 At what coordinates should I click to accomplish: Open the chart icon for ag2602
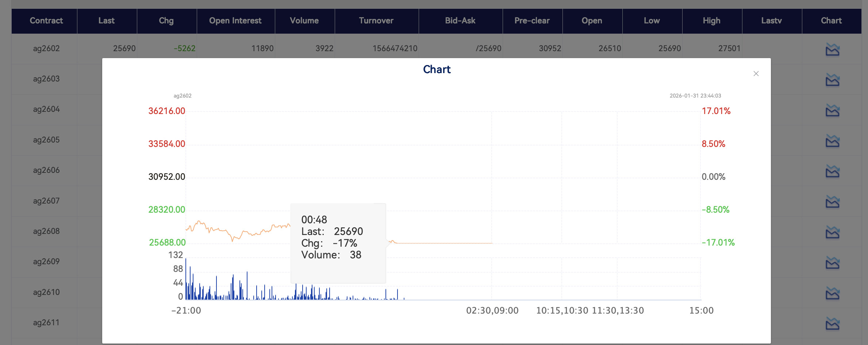832,49
